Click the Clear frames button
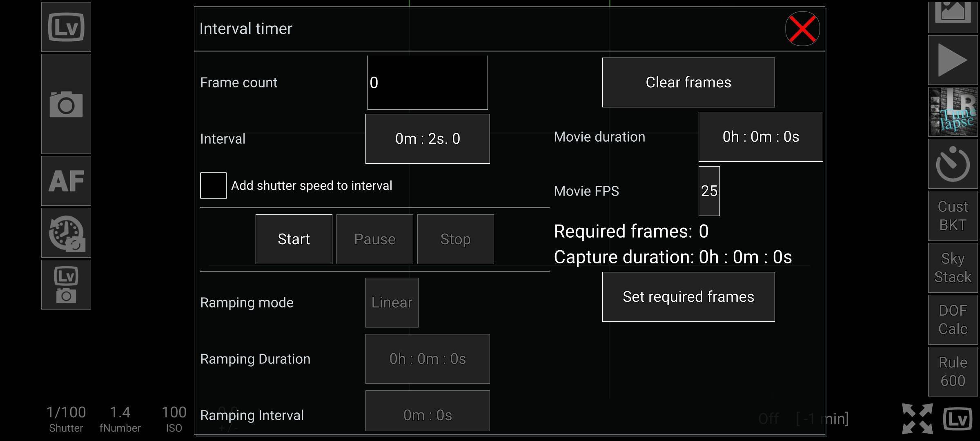980x441 pixels. click(688, 82)
